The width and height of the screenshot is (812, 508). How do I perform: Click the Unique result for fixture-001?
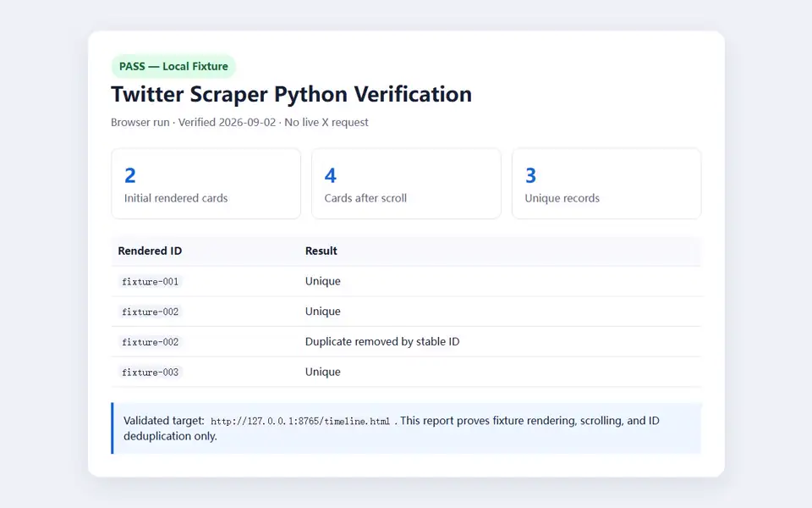[x=322, y=281]
